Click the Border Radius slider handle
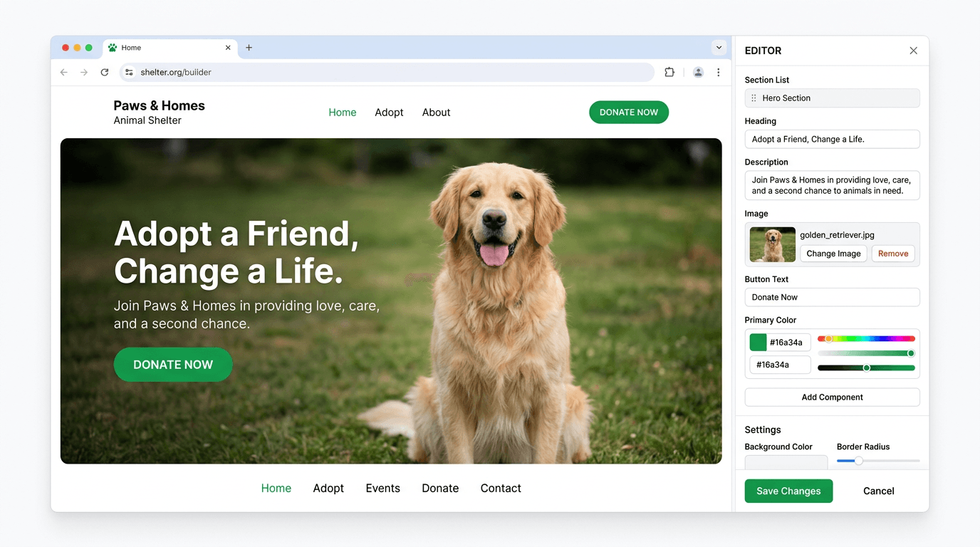Image resolution: width=980 pixels, height=547 pixels. (x=858, y=461)
